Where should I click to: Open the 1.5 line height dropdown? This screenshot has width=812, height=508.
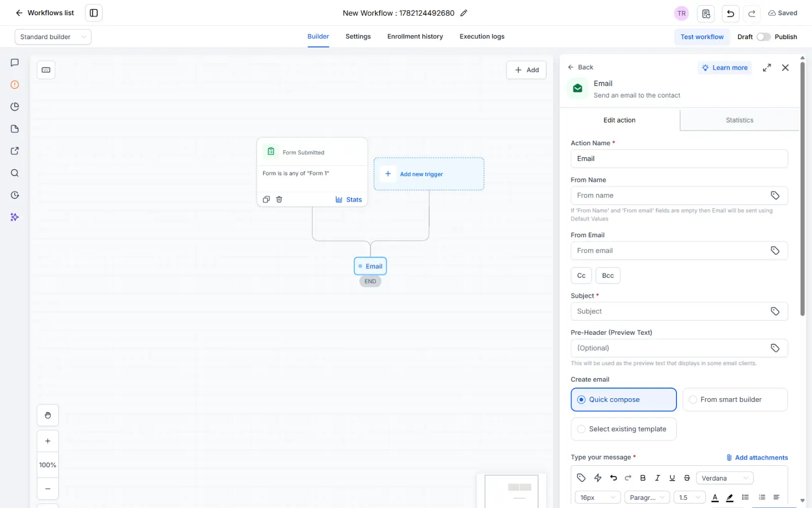coord(690,497)
